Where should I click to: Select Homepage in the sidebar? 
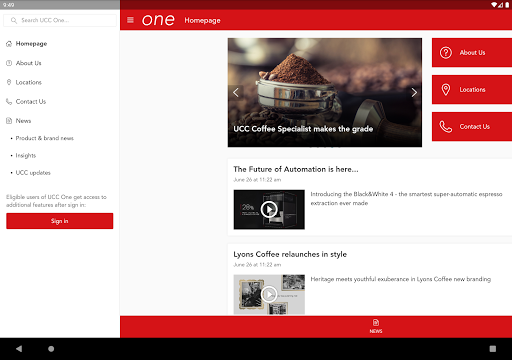click(x=31, y=44)
